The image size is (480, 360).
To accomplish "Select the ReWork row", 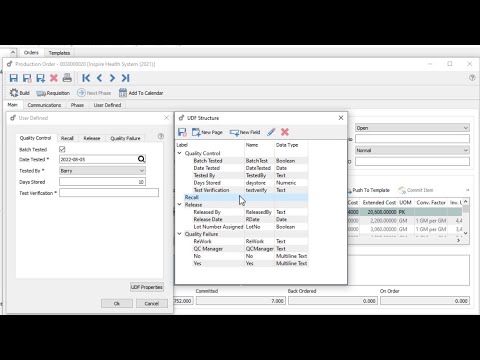I will coord(250,241).
